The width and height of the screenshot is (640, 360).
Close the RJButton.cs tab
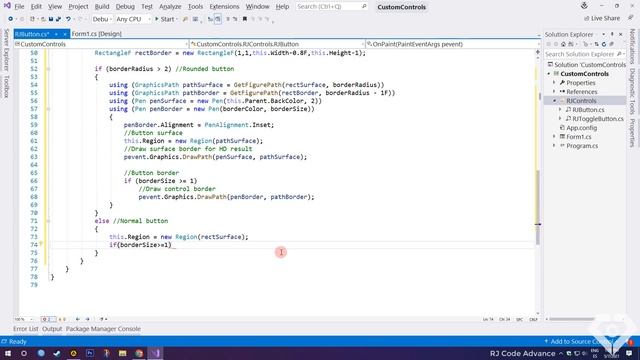(x=64, y=34)
